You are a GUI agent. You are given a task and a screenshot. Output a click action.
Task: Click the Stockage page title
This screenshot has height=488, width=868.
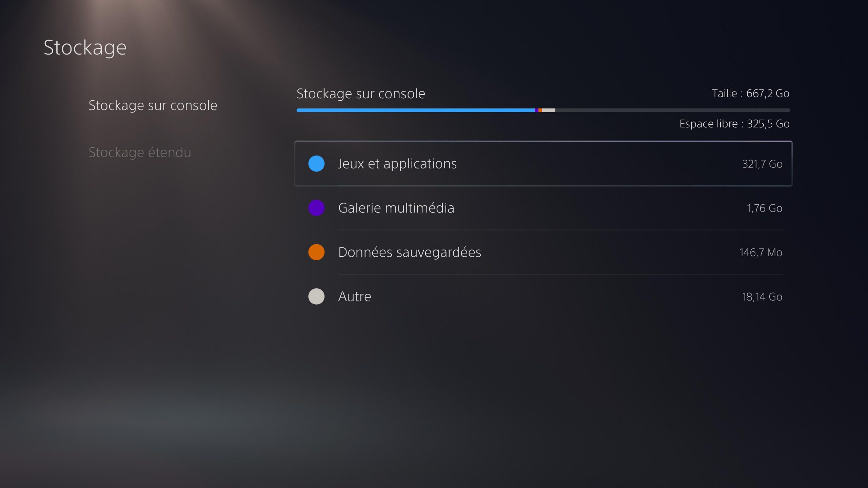[85, 47]
